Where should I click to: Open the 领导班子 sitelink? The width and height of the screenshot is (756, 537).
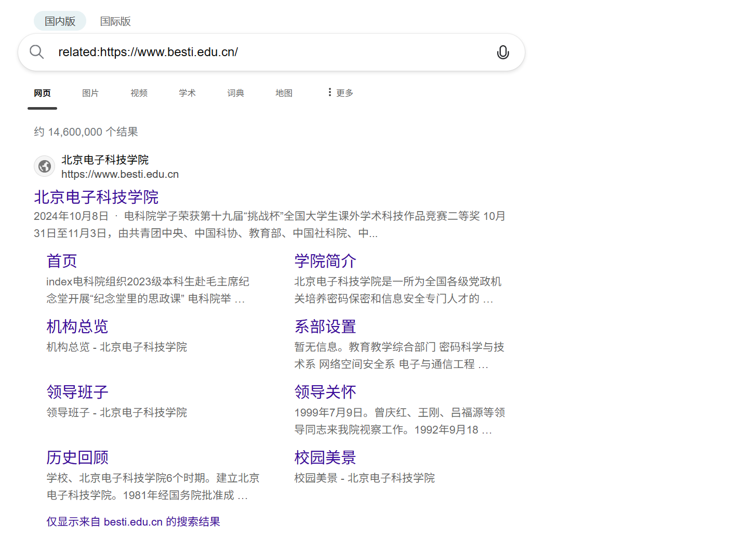pos(77,392)
